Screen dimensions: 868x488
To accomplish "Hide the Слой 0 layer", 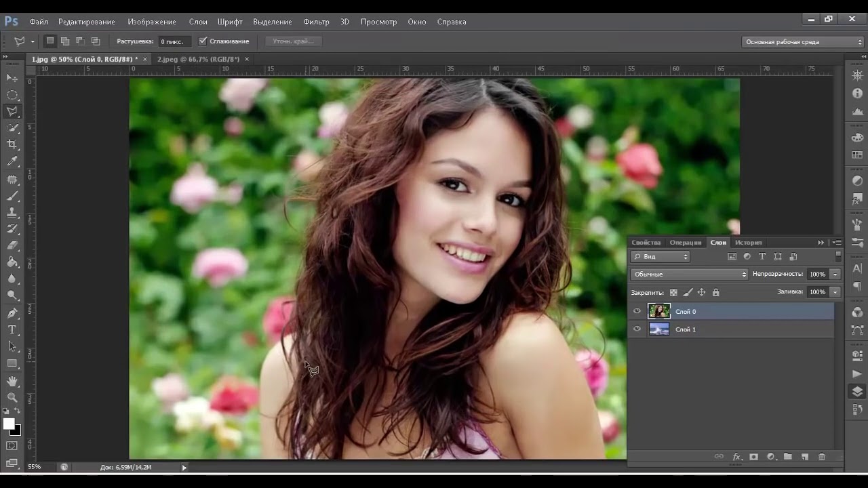I will point(637,312).
